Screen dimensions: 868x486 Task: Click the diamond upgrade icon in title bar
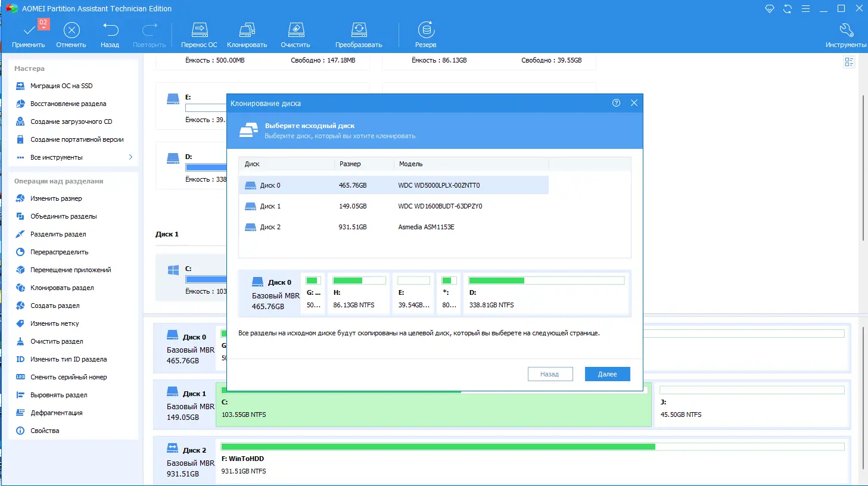coord(770,9)
